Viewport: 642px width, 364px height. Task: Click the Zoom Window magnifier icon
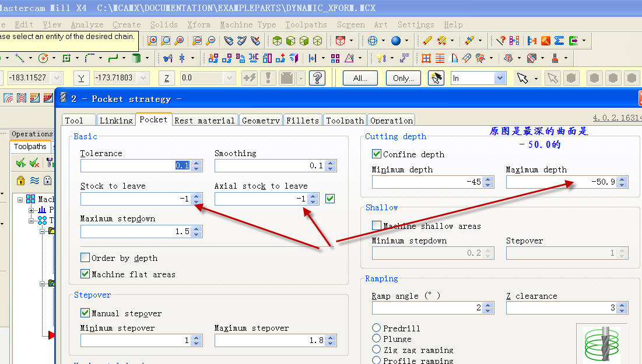[x=152, y=41]
